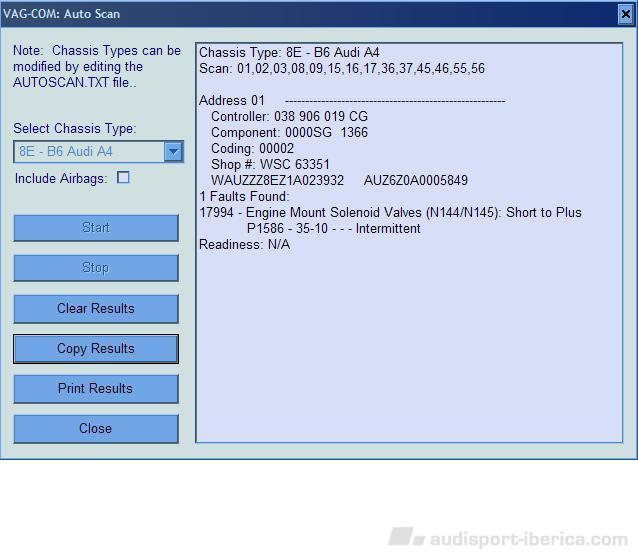The width and height of the screenshot is (638, 559).
Task: Click the Readiness: N/A line
Action: coord(245,245)
